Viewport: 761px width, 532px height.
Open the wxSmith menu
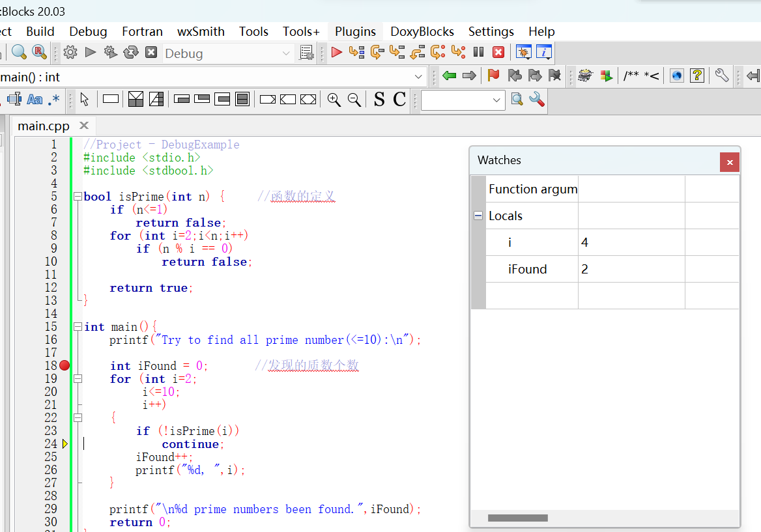point(201,31)
